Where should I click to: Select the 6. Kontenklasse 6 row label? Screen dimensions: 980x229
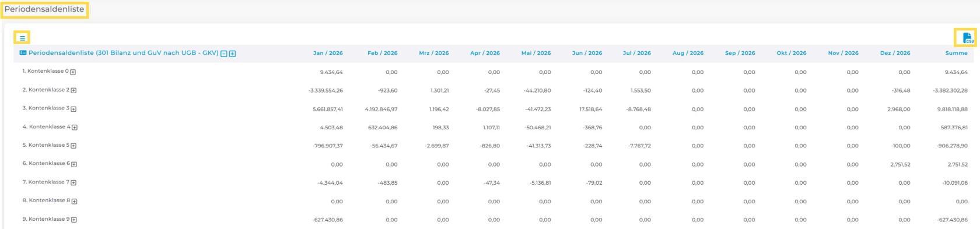pos(46,164)
